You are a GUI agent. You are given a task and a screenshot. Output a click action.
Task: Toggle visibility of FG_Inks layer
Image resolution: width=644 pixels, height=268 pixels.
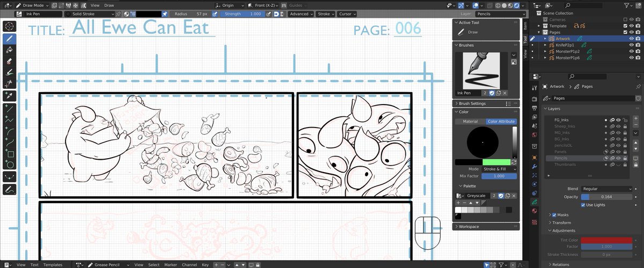618,120
